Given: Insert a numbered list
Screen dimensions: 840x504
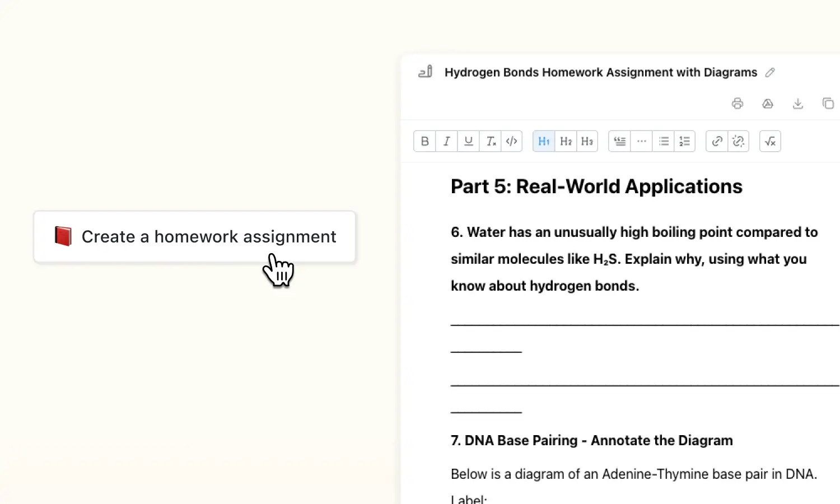Looking at the screenshot, I should pos(685,141).
